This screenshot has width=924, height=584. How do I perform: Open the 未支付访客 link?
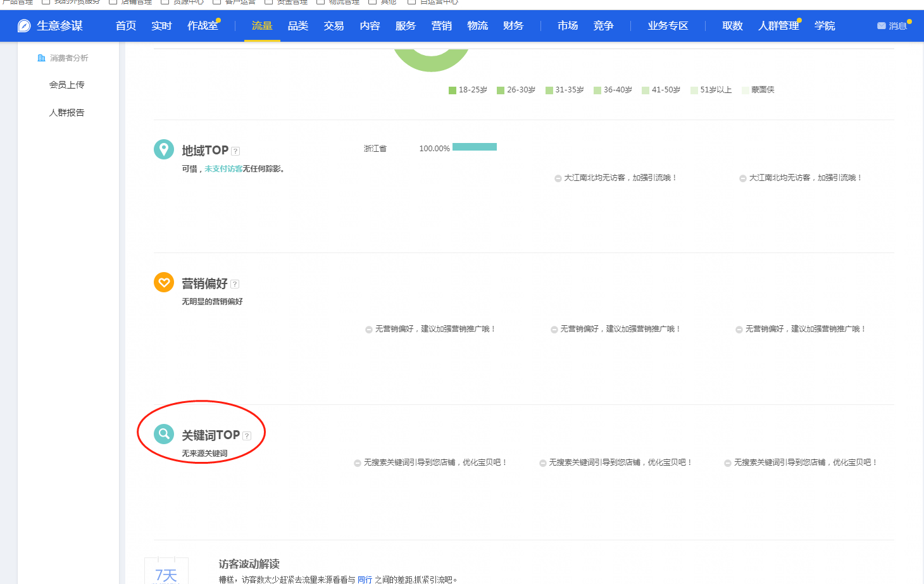tap(223, 169)
